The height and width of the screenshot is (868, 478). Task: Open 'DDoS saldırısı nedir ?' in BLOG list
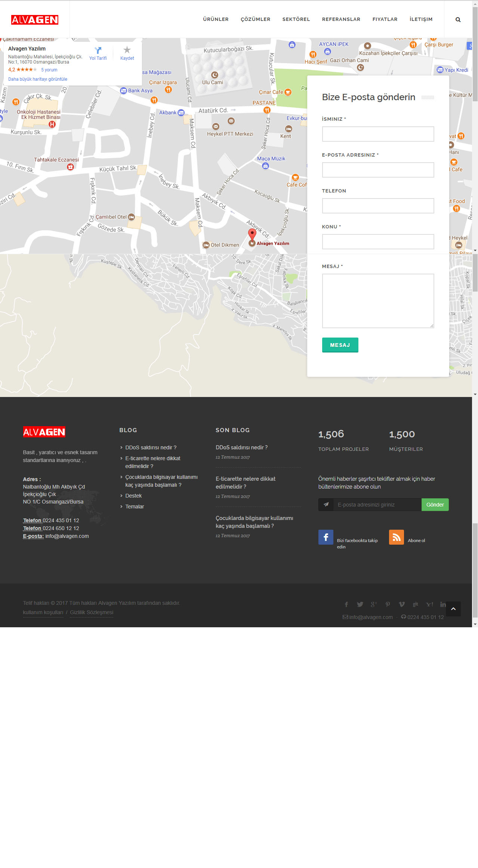[x=151, y=447]
